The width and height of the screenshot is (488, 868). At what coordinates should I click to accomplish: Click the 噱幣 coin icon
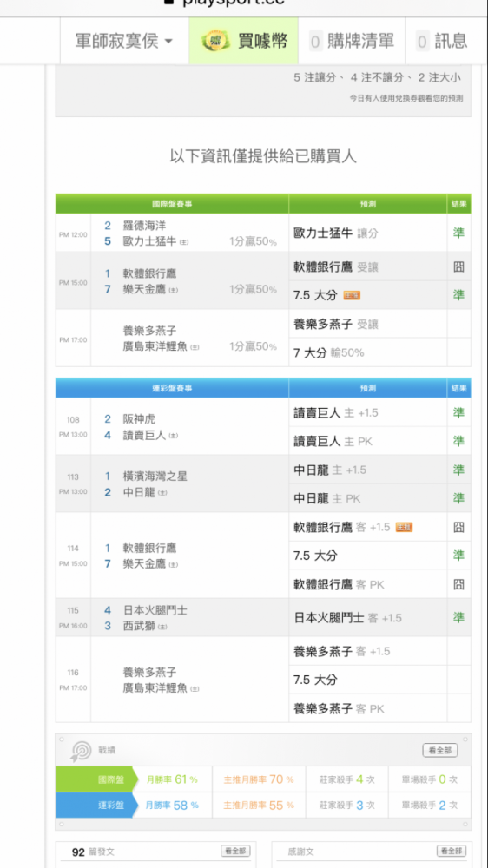[x=215, y=41]
